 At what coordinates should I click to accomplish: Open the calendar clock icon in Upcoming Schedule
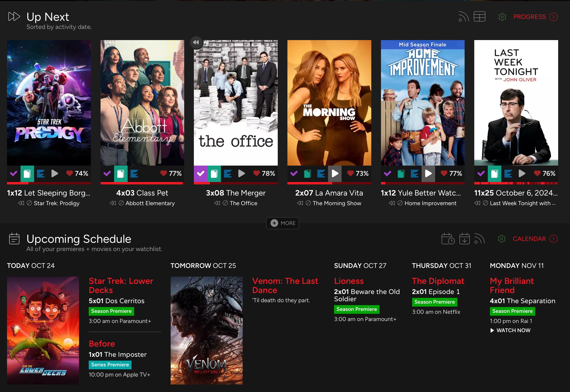[x=447, y=239]
